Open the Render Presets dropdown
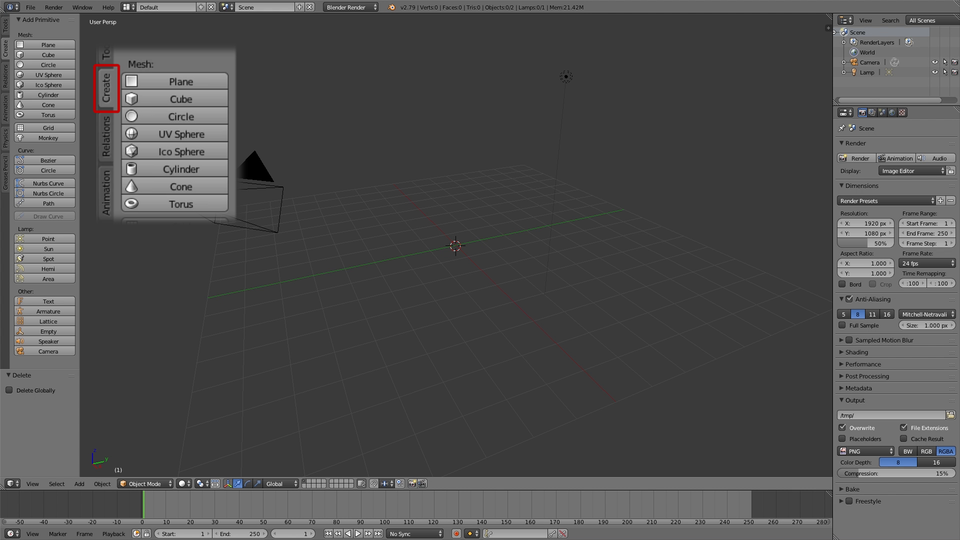 [x=886, y=201]
